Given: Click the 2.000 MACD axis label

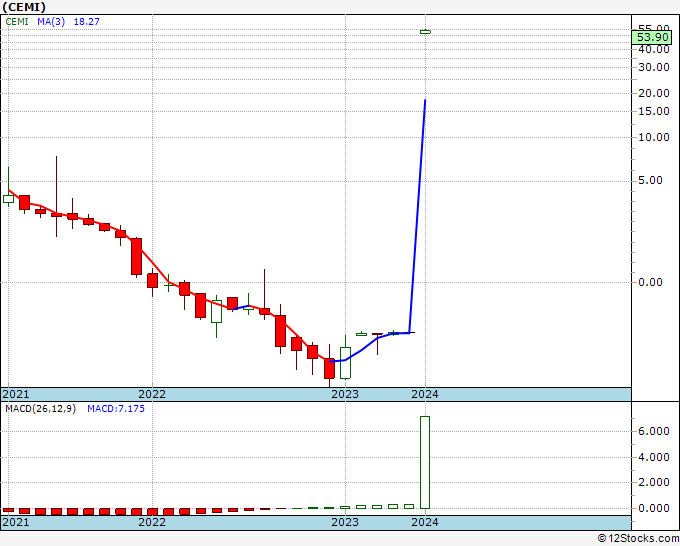Looking at the screenshot, I should [x=654, y=482].
